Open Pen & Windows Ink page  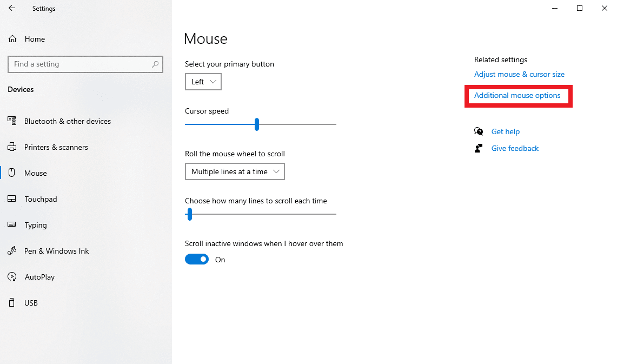[x=57, y=251]
